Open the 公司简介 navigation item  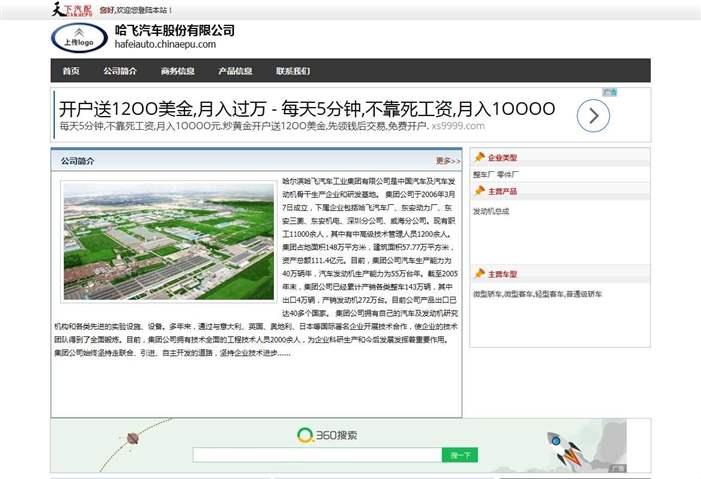pos(120,71)
